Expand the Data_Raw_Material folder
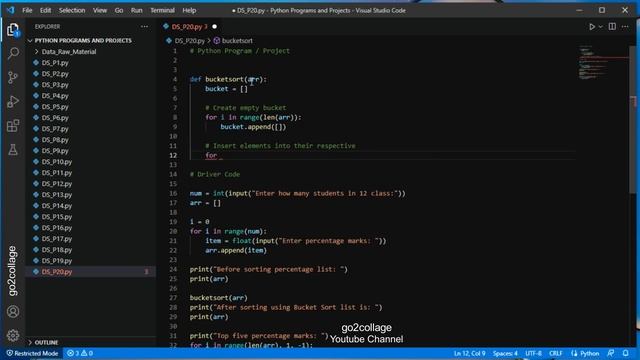 point(69,52)
